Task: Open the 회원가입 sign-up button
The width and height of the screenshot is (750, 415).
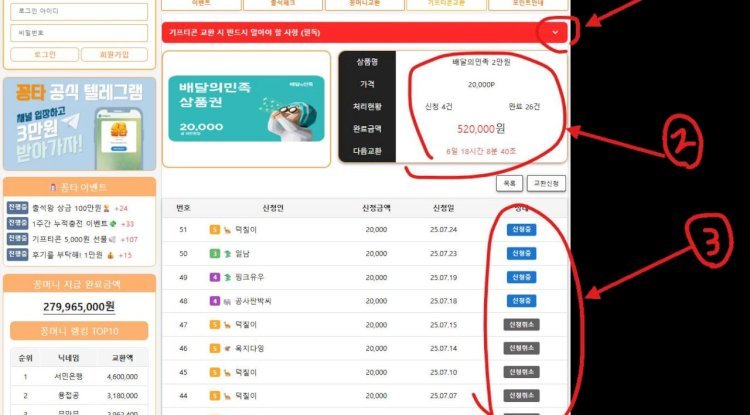Action: click(114, 55)
